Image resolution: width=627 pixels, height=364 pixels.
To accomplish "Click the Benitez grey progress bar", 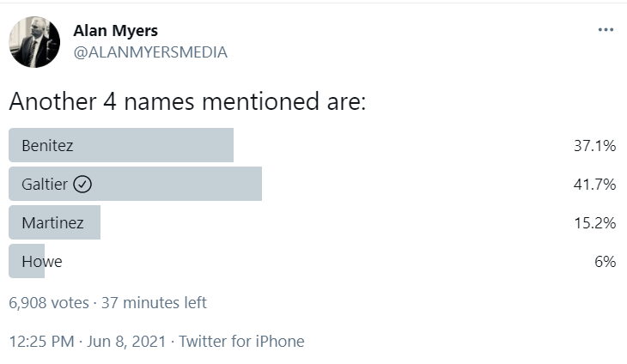I will click(x=121, y=145).
